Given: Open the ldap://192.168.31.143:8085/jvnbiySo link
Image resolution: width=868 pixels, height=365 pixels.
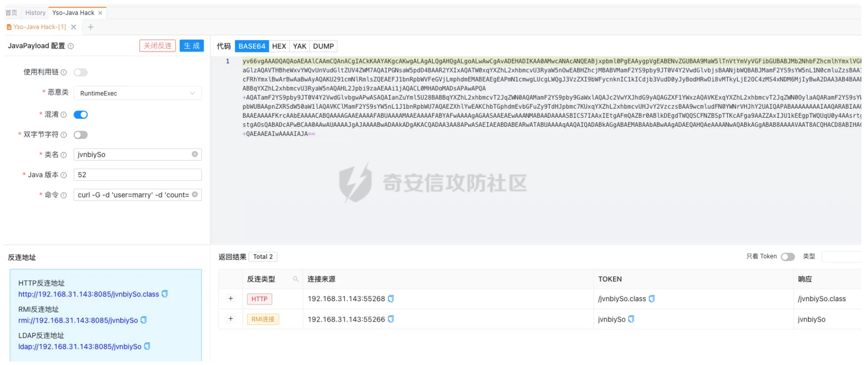Looking at the screenshot, I should [x=80, y=347].
